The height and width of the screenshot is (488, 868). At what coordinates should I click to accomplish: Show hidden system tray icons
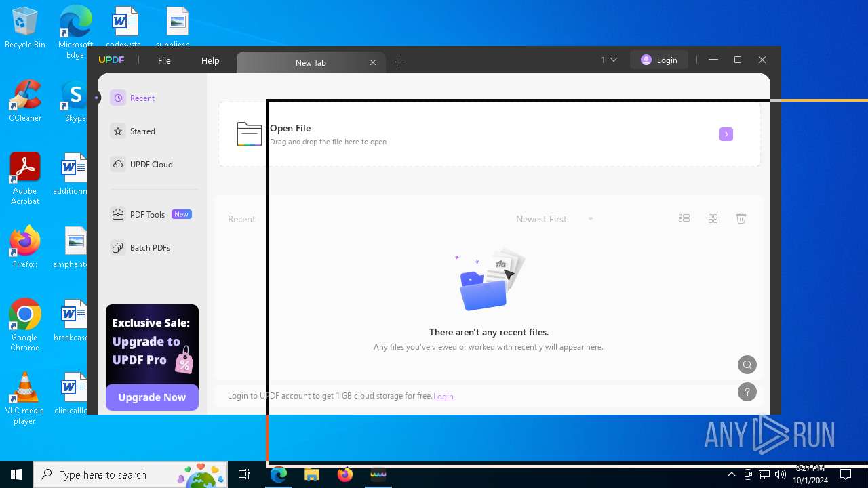[x=731, y=474]
